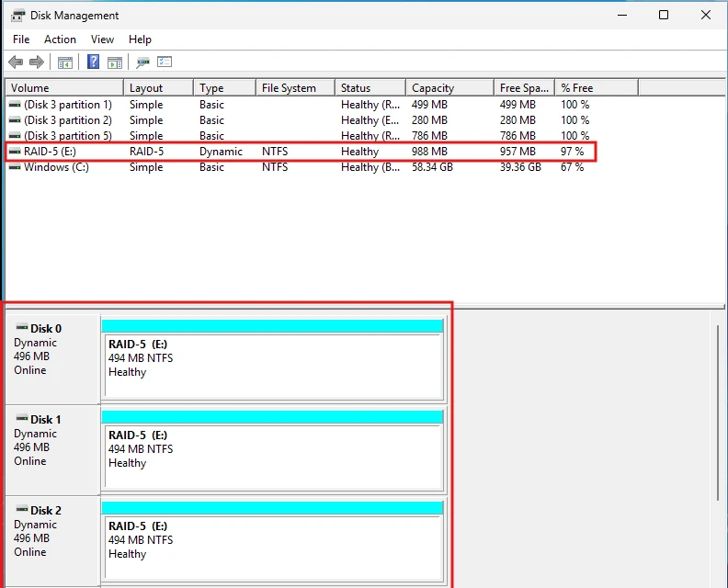Select the RAID-5 (E:) volume block on Disk 0
Viewport: 728px width, 588px height.
[x=273, y=366]
